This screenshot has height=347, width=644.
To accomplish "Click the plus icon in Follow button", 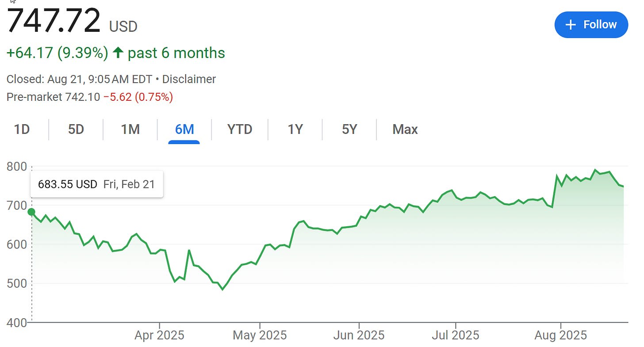I will pos(571,25).
